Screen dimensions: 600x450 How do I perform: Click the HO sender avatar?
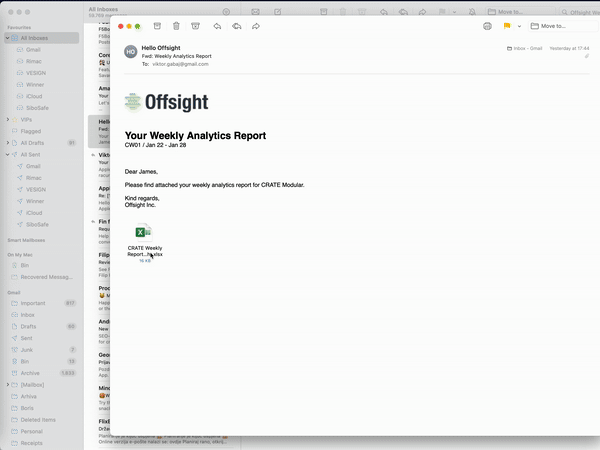click(131, 52)
